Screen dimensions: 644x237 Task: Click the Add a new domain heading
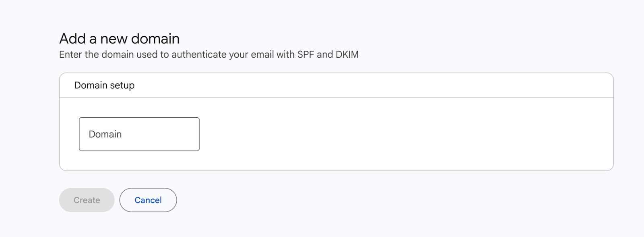pos(119,38)
